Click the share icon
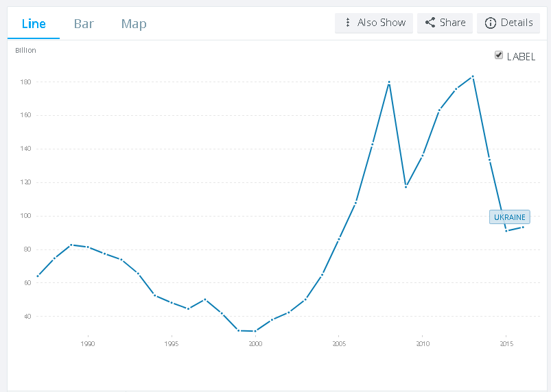This screenshot has width=551, height=392. click(430, 23)
